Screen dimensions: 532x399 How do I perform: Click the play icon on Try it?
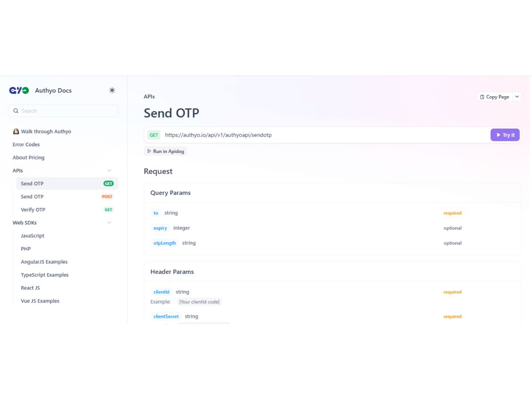pos(498,135)
